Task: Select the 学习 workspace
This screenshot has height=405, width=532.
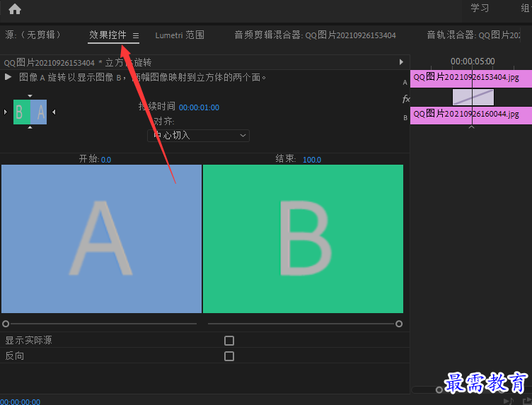Action: pyautogui.click(x=480, y=8)
